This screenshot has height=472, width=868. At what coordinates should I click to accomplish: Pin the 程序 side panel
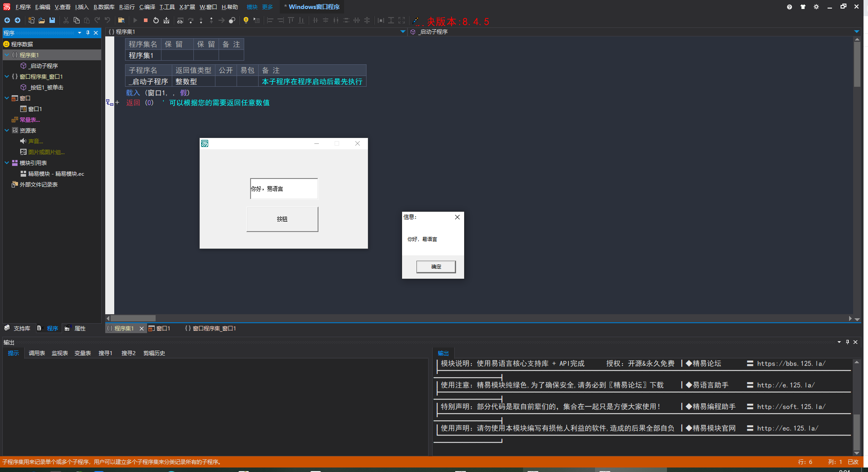pos(88,33)
